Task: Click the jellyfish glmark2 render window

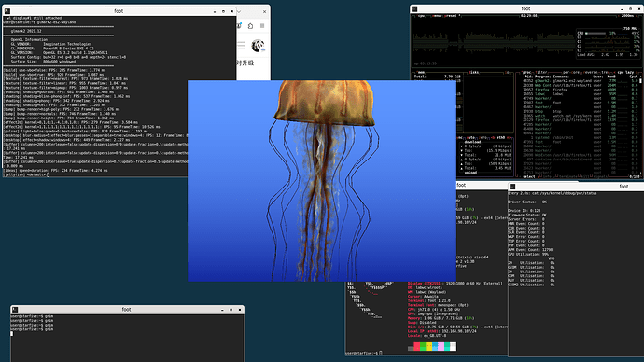Action: 322,181
